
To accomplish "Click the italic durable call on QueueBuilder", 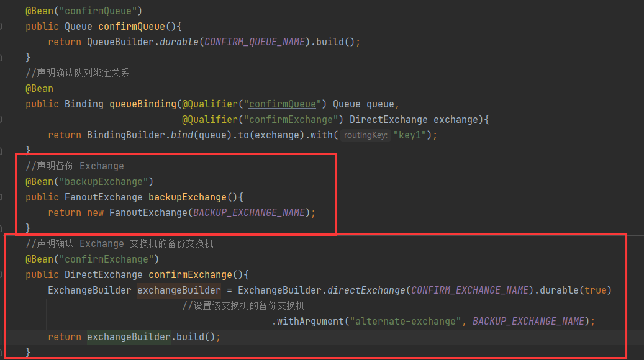I will point(179,42).
